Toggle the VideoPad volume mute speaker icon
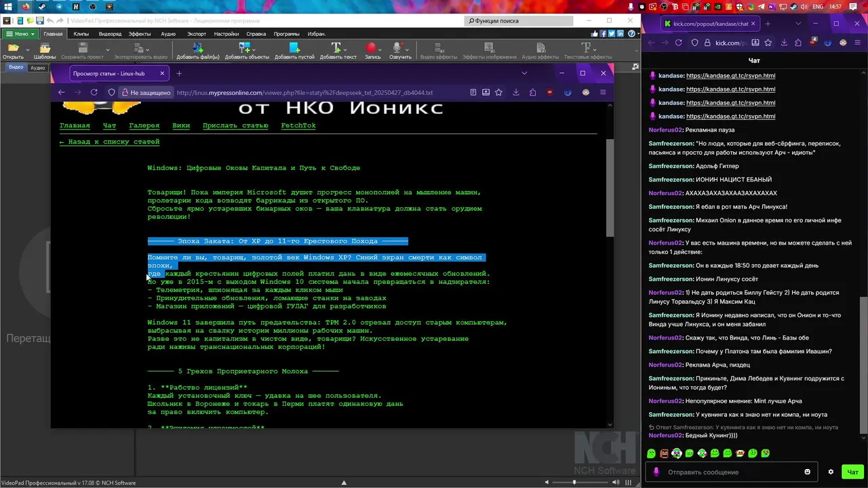The height and width of the screenshot is (488, 868). (x=548, y=483)
